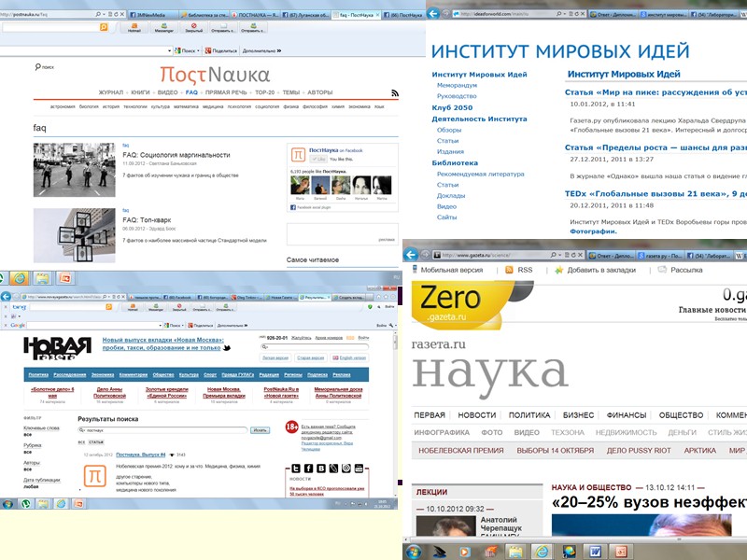Open Windows Start orb in gazeta.ru taskbar

pos(414,552)
